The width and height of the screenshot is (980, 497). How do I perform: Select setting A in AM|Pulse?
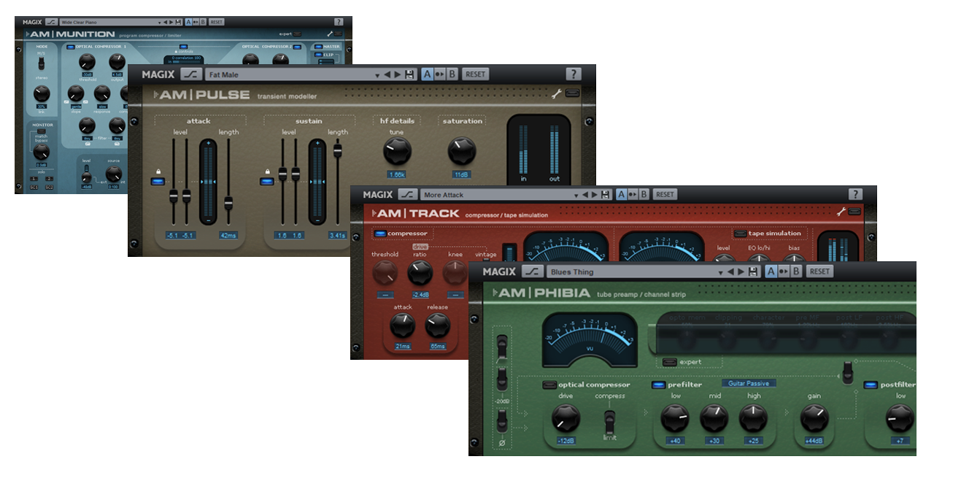428,74
